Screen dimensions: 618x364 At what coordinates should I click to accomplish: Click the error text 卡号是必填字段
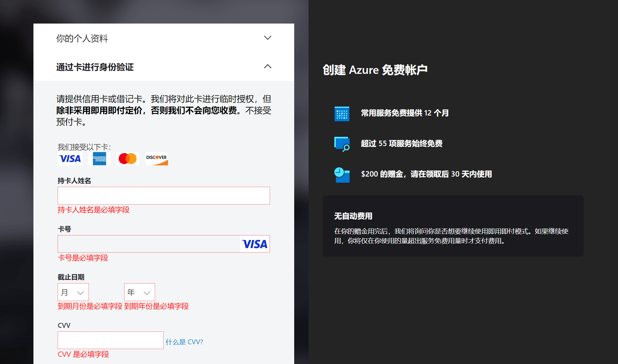click(83, 258)
